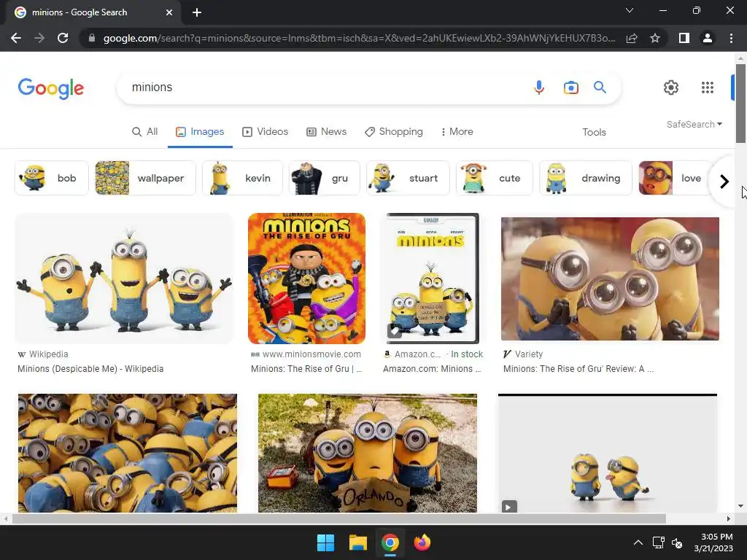Open the More search categories menu

click(x=457, y=131)
